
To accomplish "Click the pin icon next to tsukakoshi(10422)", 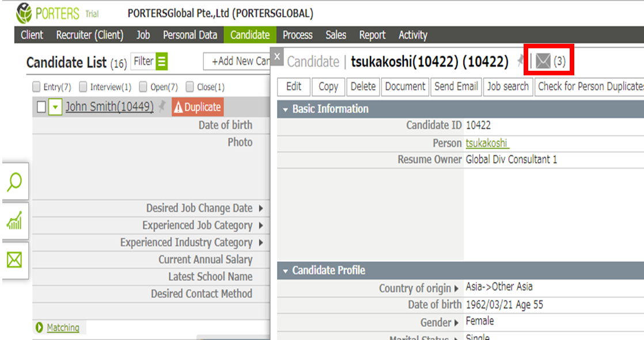I will coord(520,61).
